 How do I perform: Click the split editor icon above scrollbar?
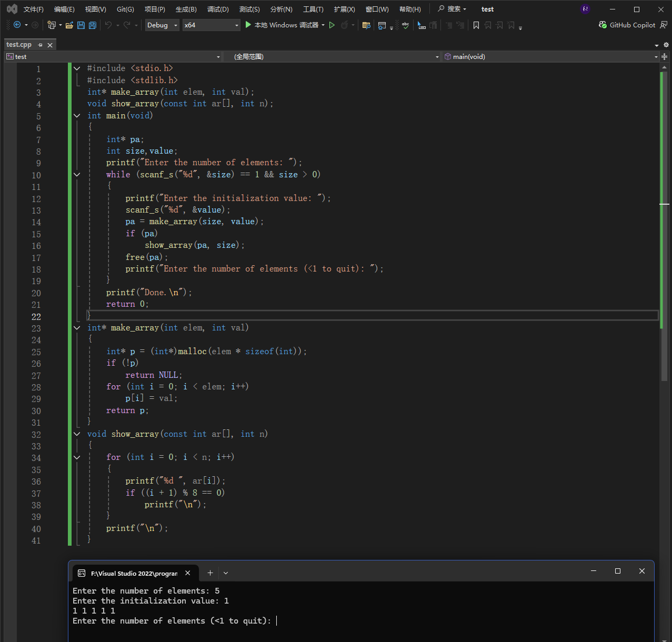[665, 56]
